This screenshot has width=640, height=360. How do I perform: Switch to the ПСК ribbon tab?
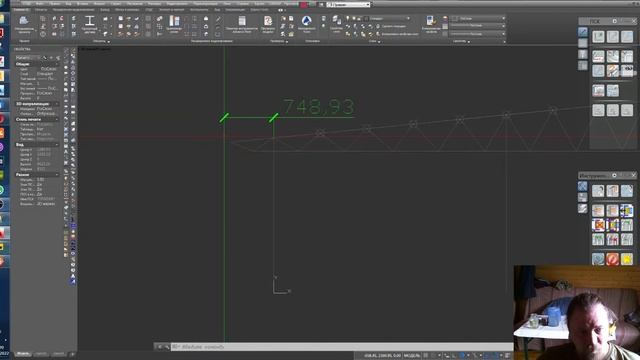pyautogui.click(x=149, y=10)
